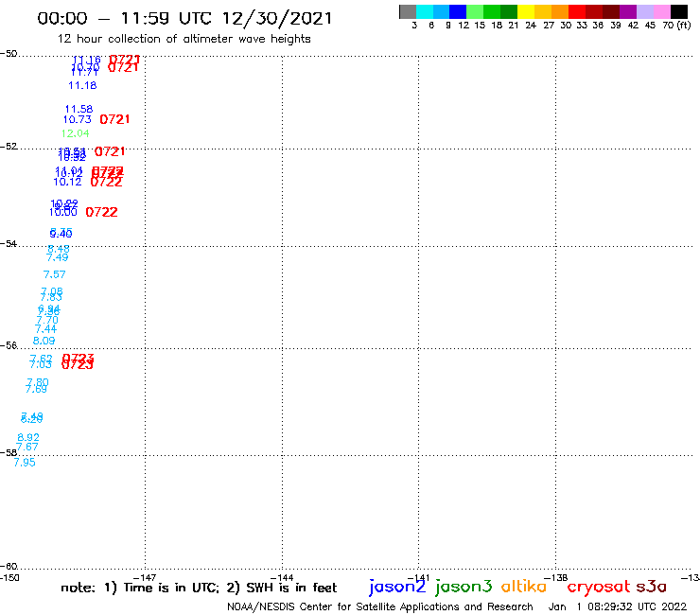Select latitude axis label -54
This screenshot has width=700, height=615.
pyautogui.click(x=9, y=243)
